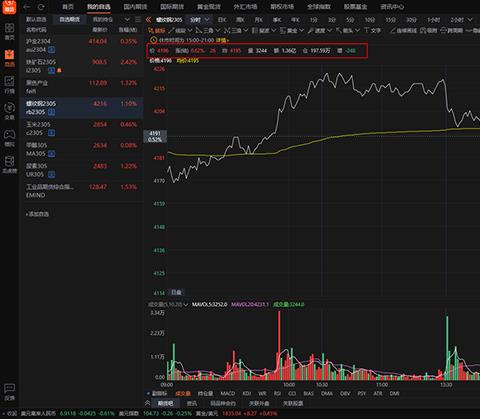Expand the watchlist tabs dropdown chevron
The width and height of the screenshot is (480, 419).
pyautogui.click(x=127, y=20)
